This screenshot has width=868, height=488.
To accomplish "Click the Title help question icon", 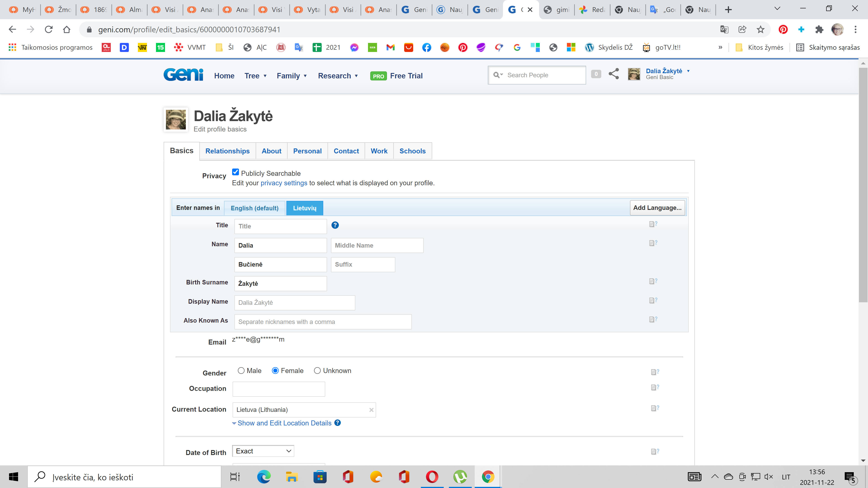I will tap(335, 225).
